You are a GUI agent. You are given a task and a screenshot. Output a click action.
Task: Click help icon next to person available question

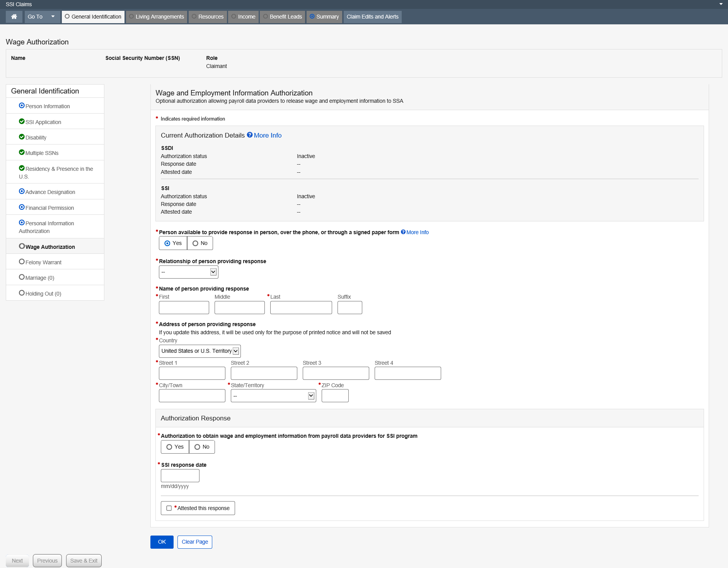[403, 232]
